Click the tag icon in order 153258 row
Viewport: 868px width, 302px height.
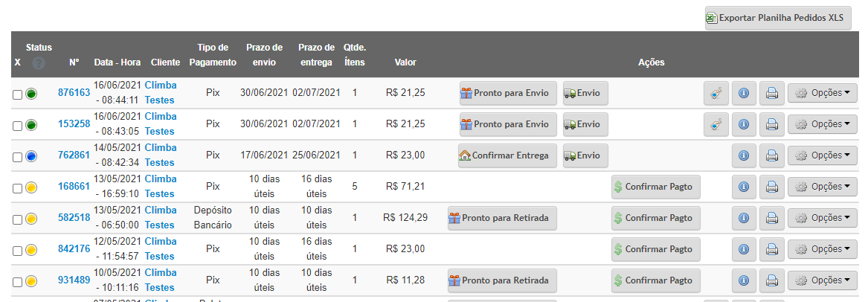[716, 124]
